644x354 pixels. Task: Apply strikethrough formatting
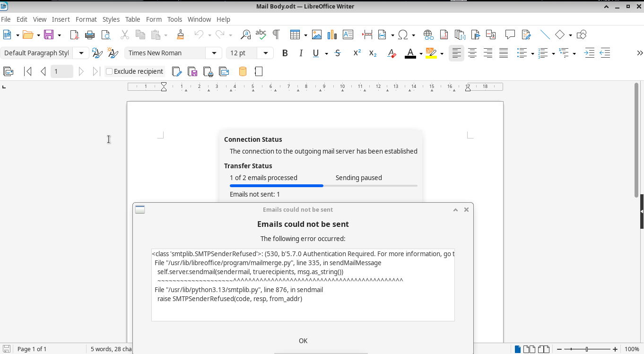coord(338,53)
